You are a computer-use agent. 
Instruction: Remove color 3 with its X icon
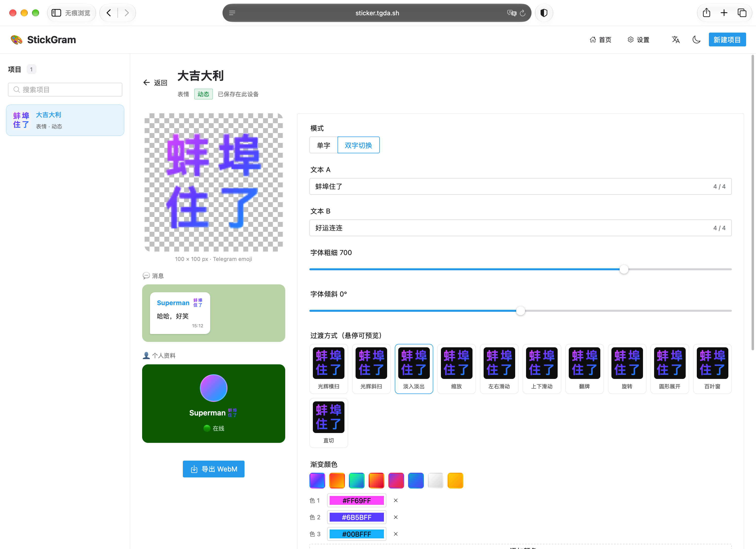[396, 534]
